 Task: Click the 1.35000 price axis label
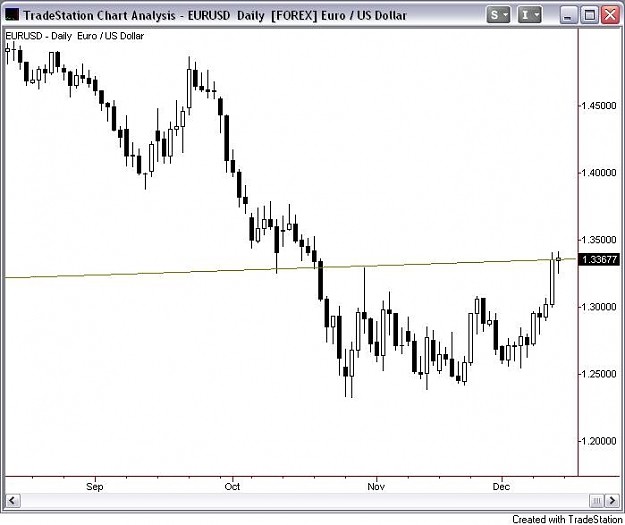coord(598,240)
